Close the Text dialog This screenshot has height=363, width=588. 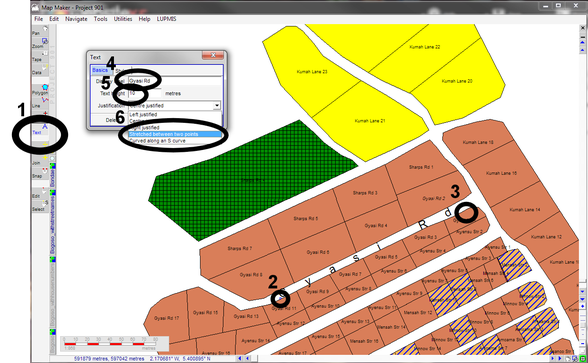click(x=213, y=56)
